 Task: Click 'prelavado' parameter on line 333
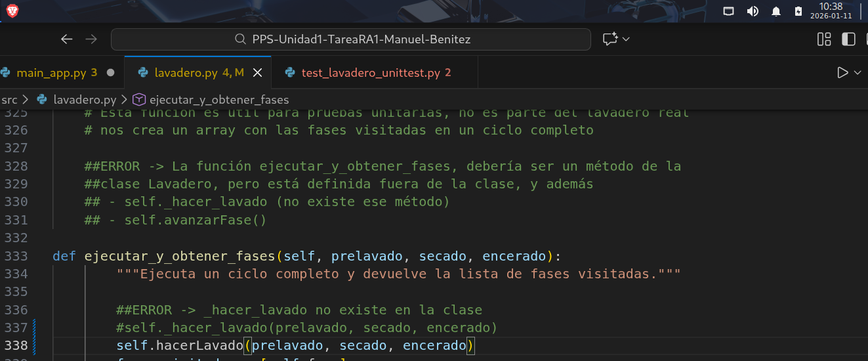pos(367,256)
